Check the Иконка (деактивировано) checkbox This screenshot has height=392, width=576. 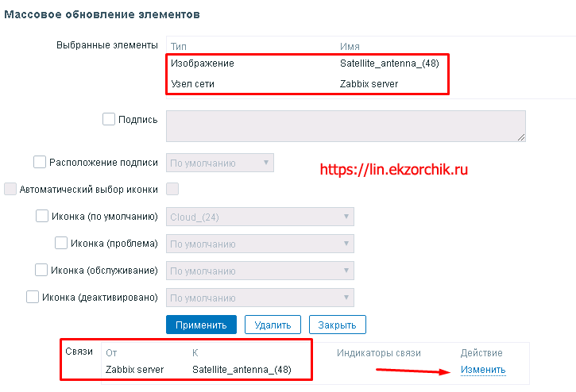click(x=33, y=297)
